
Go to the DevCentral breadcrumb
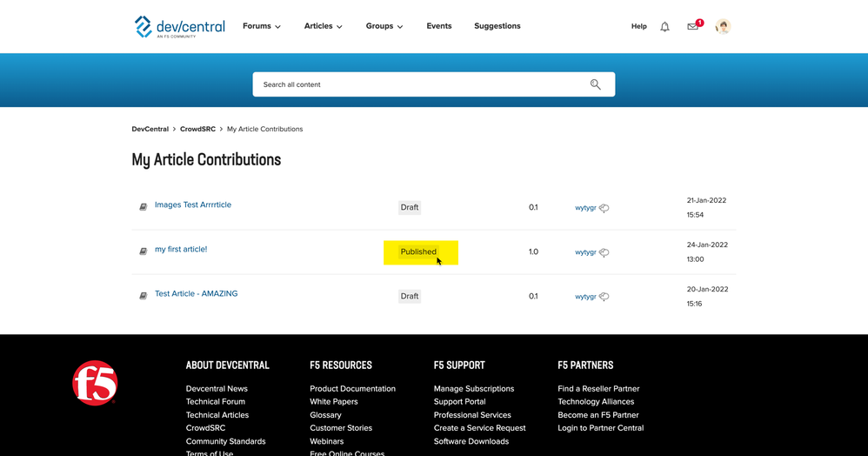(x=150, y=129)
